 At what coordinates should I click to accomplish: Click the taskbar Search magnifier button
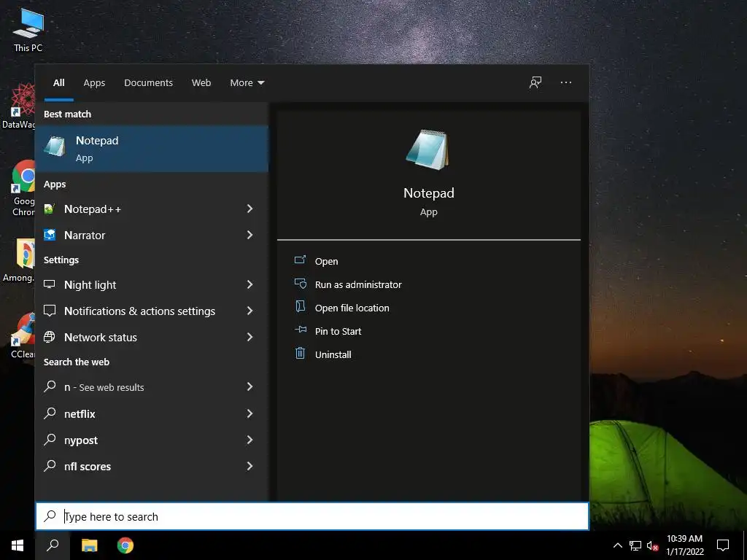point(53,545)
